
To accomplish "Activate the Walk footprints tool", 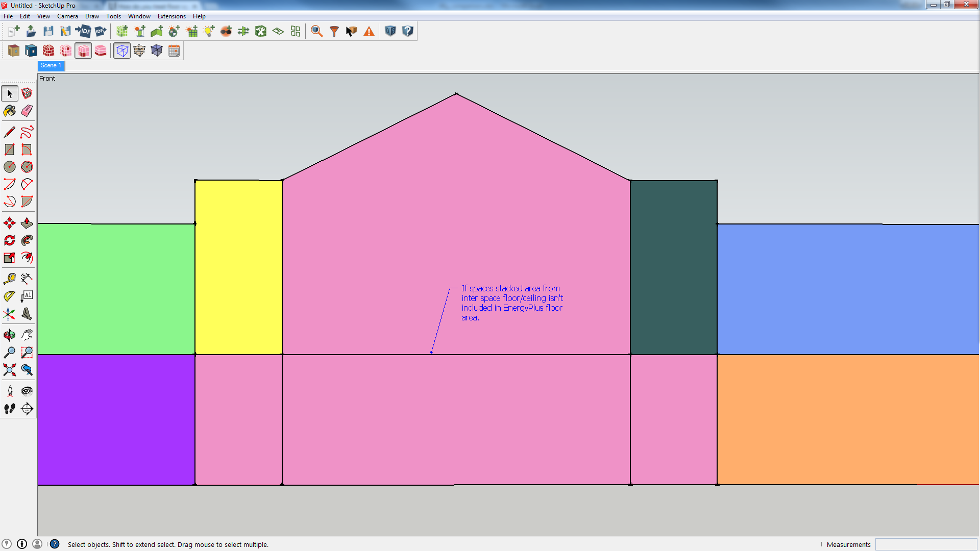I will (10, 409).
